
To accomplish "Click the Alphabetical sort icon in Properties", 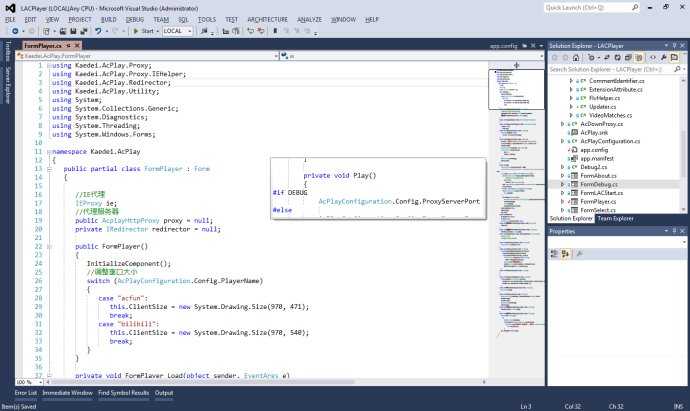I will pyautogui.click(x=565, y=254).
